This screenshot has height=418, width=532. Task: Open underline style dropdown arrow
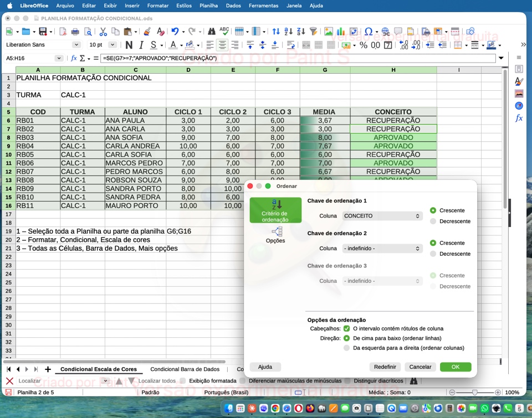pos(161,45)
